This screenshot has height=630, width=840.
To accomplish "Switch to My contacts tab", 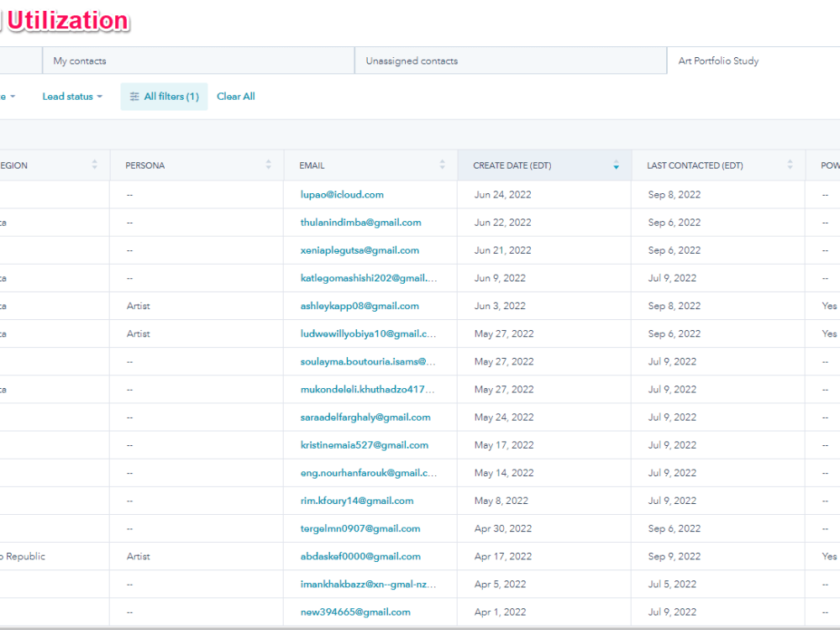I will coord(198,60).
